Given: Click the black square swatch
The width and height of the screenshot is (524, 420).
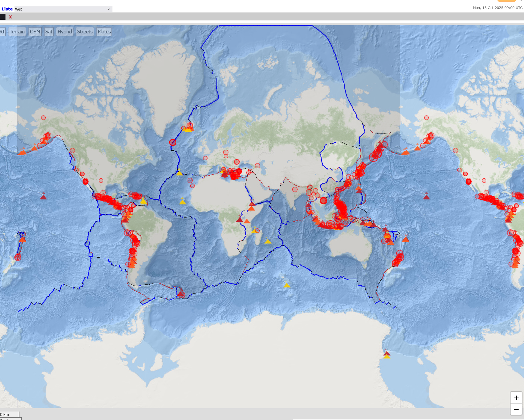Looking at the screenshot, I should coord(3,17).
